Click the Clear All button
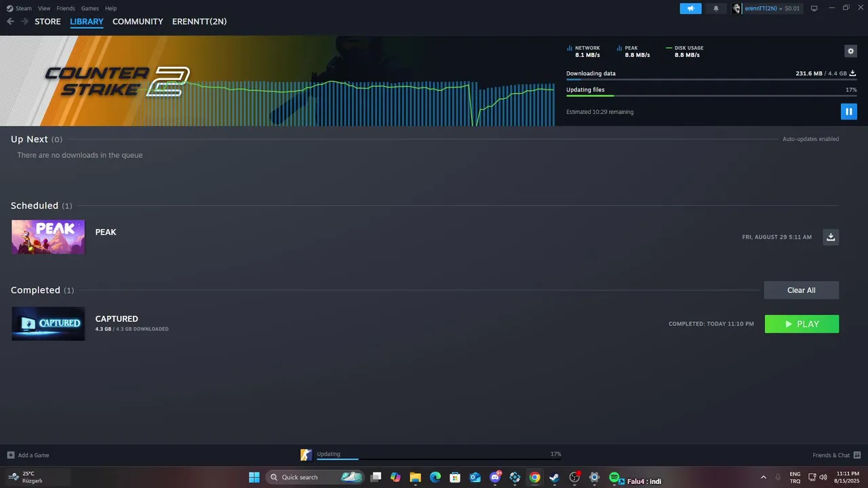Viewport: 868px width, 488px height. pyautogui.click(x=802, y=290)
